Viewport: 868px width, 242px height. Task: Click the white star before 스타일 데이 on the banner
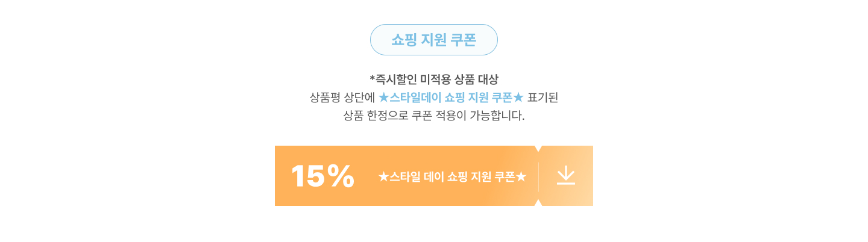click(383, 177)
